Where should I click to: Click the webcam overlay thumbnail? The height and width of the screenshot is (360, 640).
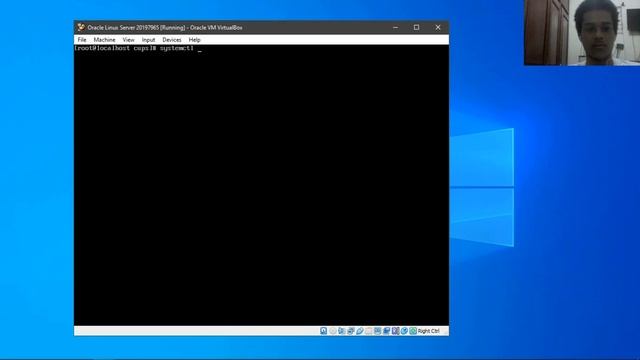(582, 33)
